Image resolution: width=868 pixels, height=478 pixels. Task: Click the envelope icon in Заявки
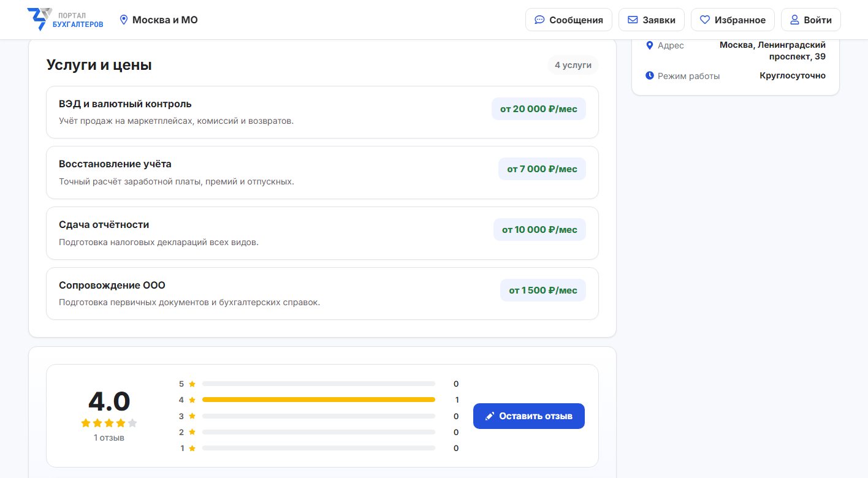633,20
